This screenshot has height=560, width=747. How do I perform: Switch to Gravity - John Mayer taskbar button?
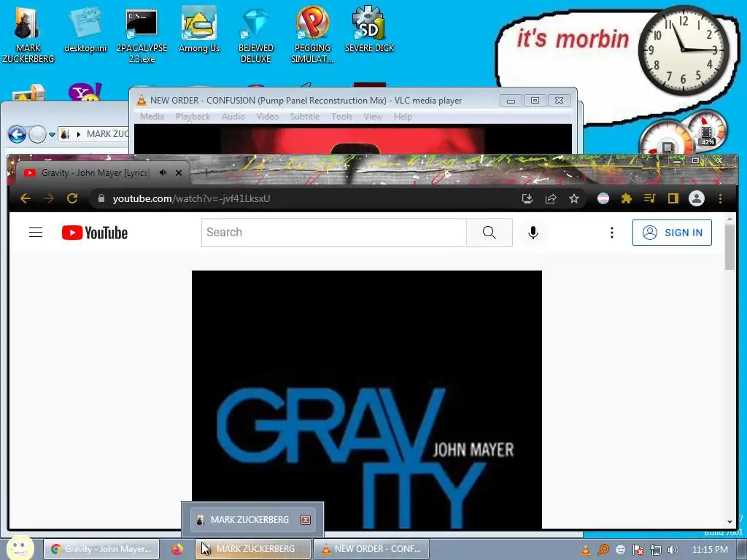click(101, 548)
